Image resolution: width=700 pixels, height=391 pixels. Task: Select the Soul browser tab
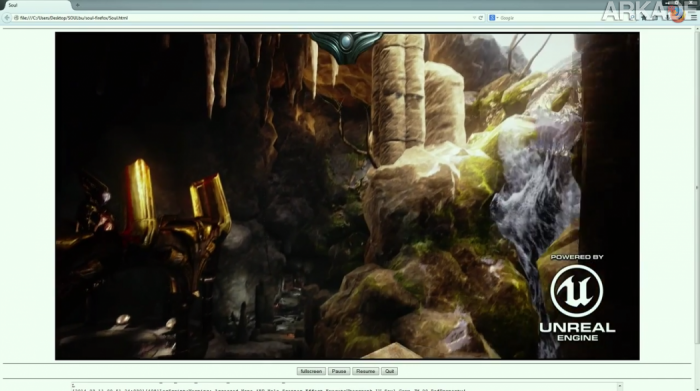(37, 5)
